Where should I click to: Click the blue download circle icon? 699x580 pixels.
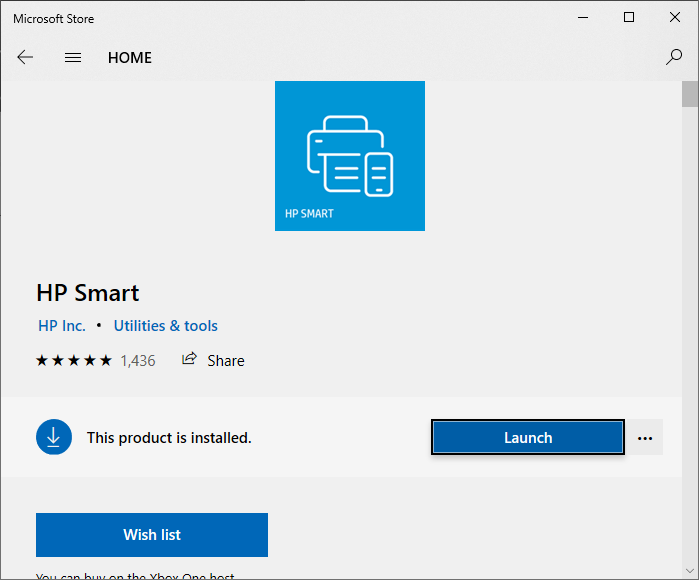pos(54,437)
